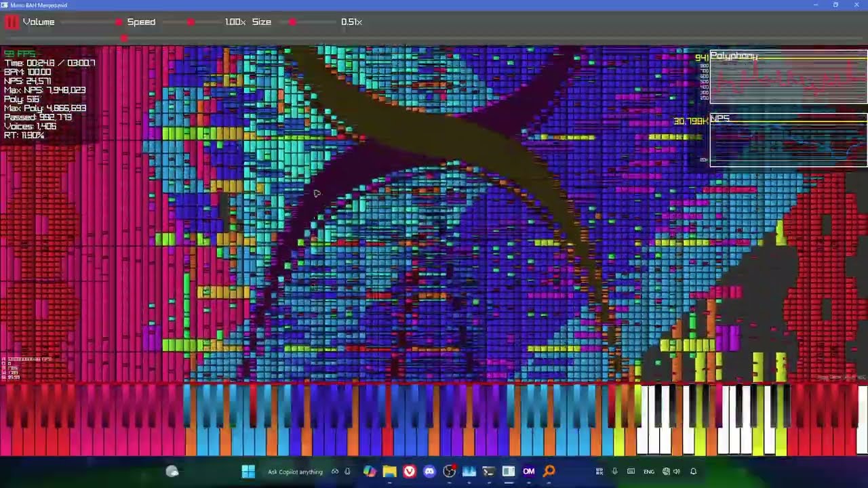Click the NPS: 24,571 readout

point(27,81)
